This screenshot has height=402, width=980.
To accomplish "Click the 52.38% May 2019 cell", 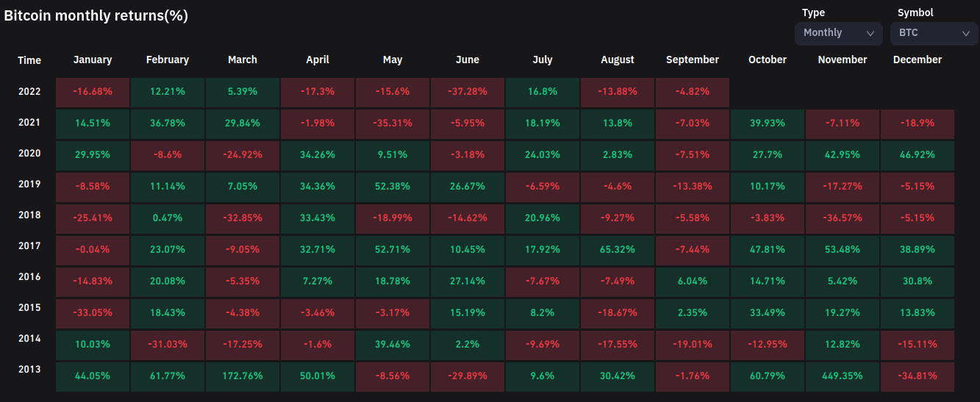I will pos(393,186).
